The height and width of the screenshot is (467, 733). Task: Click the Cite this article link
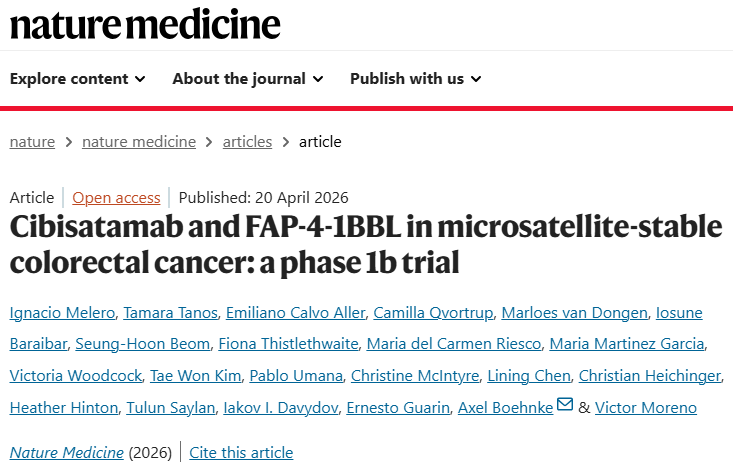pyautogui.click(x=241, y=453)
